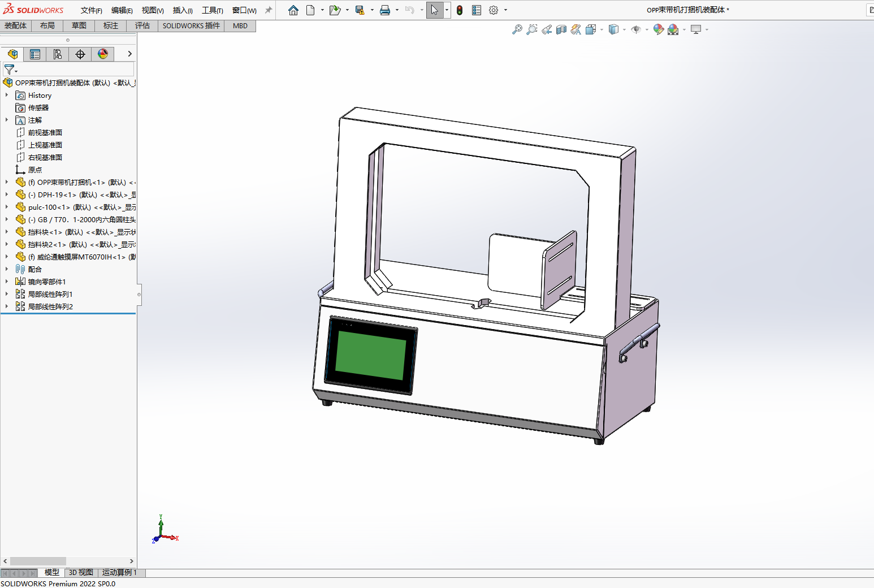Select 传感器 sensors folder
This screenshot has height=588, width=874.
tap(38, 107)
